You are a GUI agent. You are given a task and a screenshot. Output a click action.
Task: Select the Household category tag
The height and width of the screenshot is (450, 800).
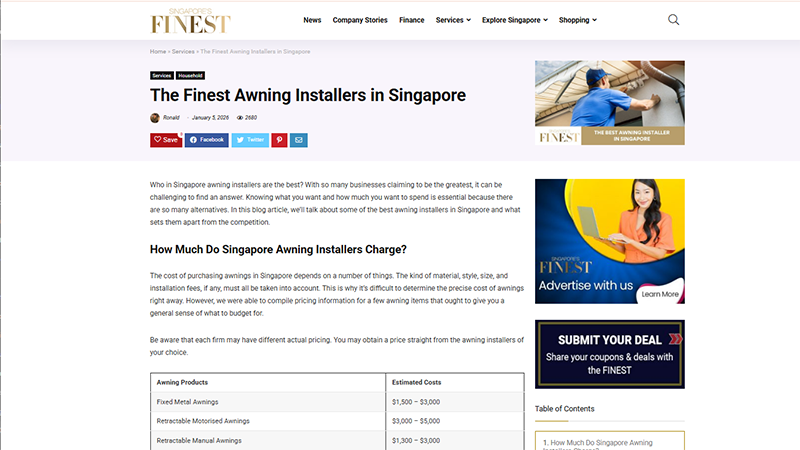coord(190,76)
